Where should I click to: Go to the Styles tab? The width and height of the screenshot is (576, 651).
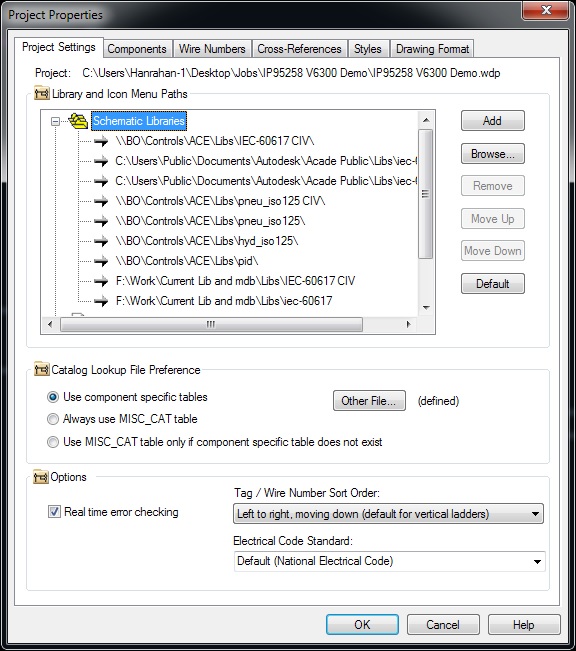[368, 49]
